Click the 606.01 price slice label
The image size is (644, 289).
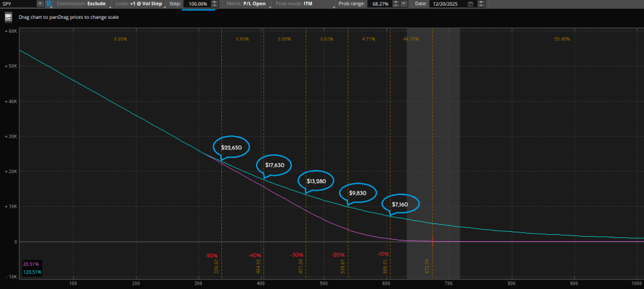coord(386,266)
